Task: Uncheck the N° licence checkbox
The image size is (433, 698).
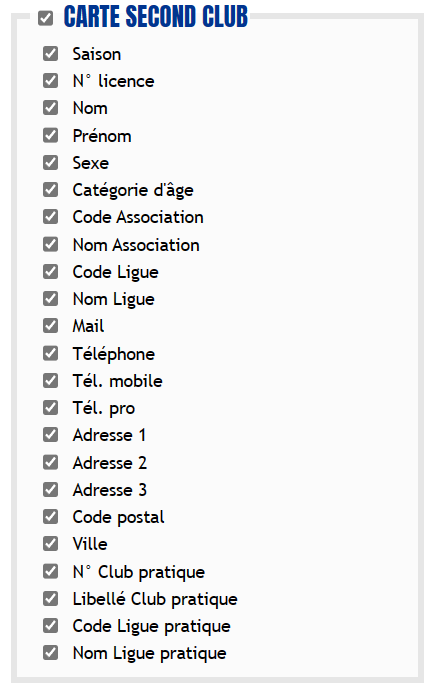Action: coord(51,81)
